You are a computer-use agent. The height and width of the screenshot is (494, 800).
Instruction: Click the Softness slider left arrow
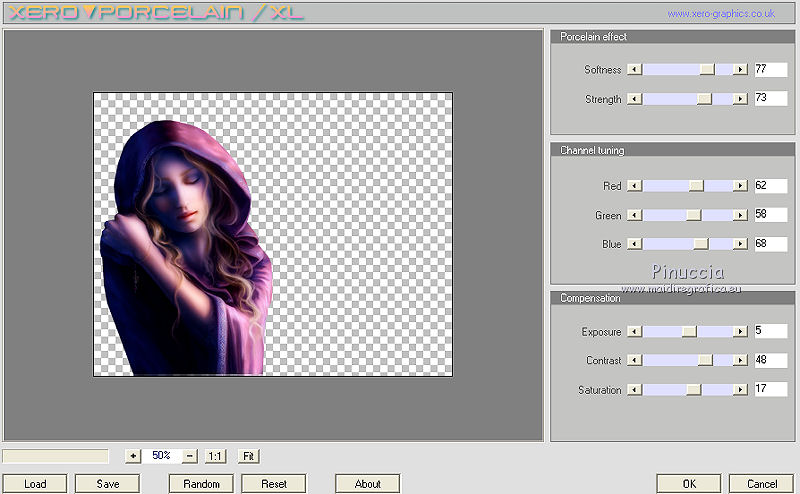click(x=634, y=70)
